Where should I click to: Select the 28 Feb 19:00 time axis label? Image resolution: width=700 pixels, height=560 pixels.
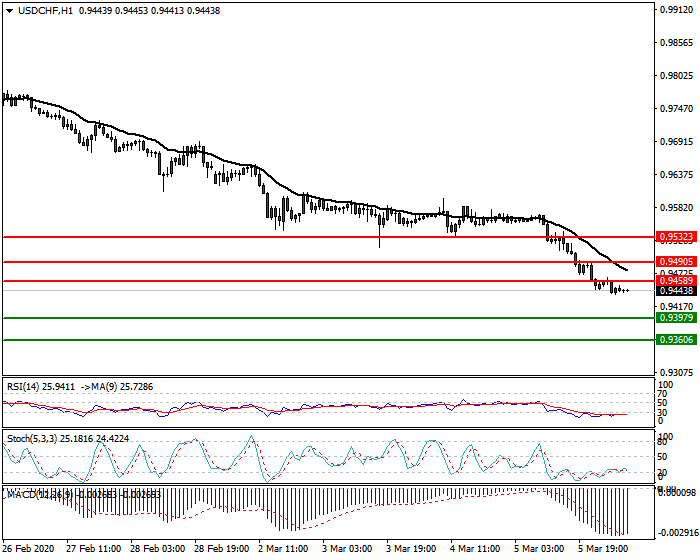(222, 548)
